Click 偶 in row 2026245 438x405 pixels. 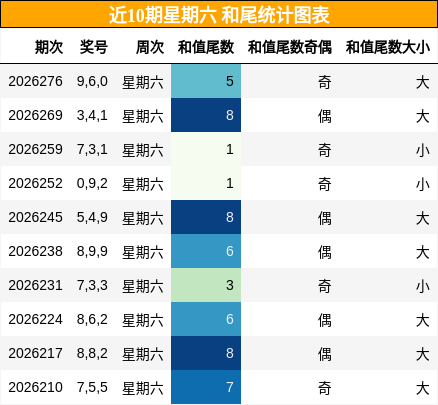pyautogui.click(x=325, y=218)
